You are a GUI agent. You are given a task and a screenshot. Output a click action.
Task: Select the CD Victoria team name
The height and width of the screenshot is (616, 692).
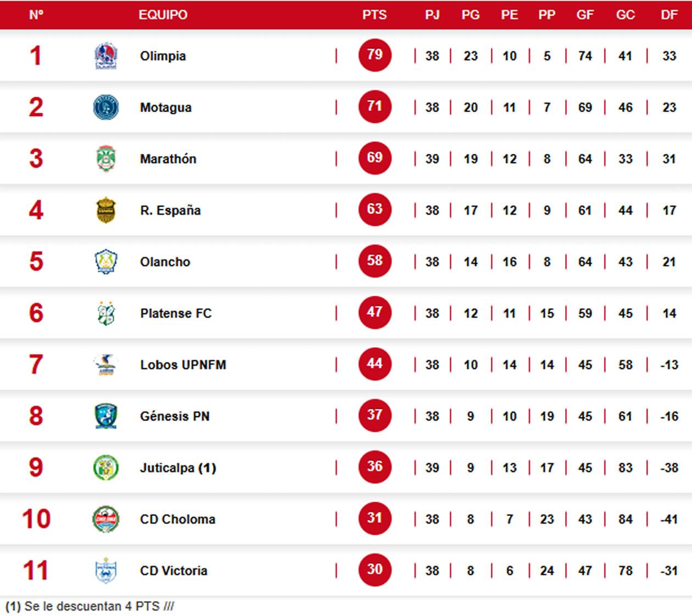(x=174, y=570)
